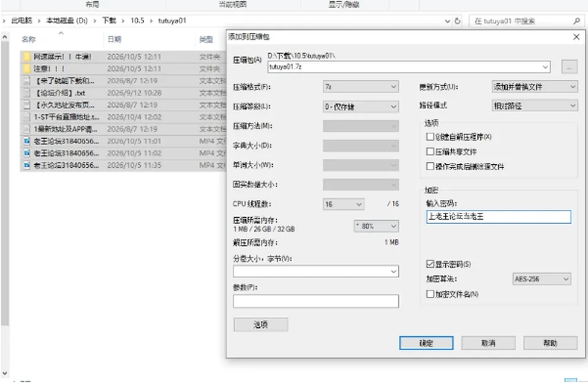Open the 压缩格式 dropdown showing 7z
This screenshot has height=383, width=588.
click(x=360, y=87)
